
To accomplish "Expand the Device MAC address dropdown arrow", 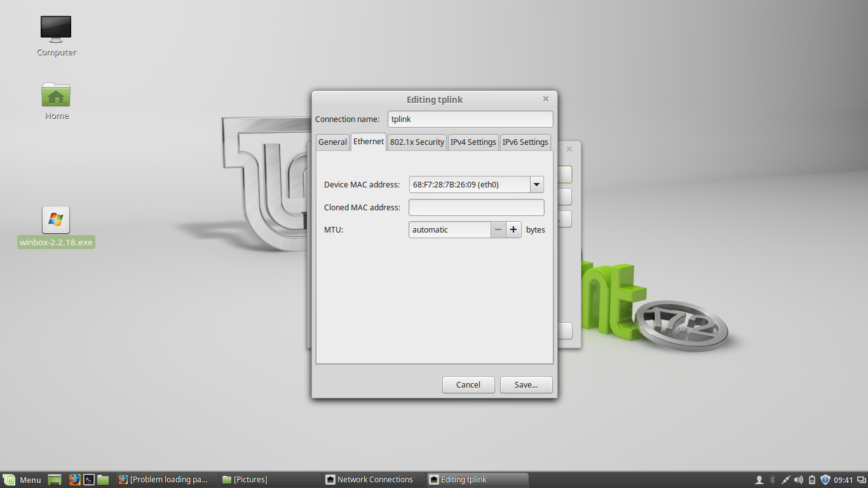I will 537,185.
